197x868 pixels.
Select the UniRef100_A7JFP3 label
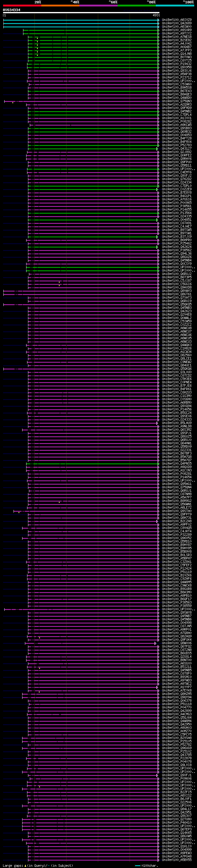(177, 50)
